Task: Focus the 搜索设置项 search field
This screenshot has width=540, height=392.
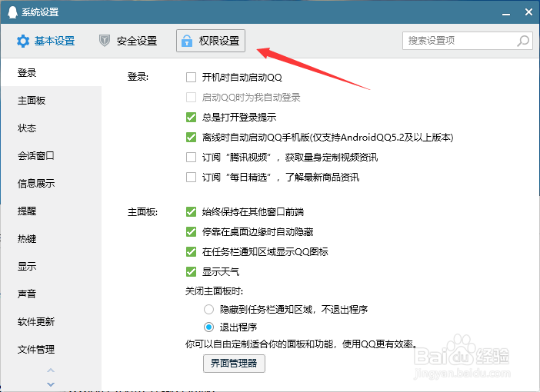Action: click(x=468, y=41)
